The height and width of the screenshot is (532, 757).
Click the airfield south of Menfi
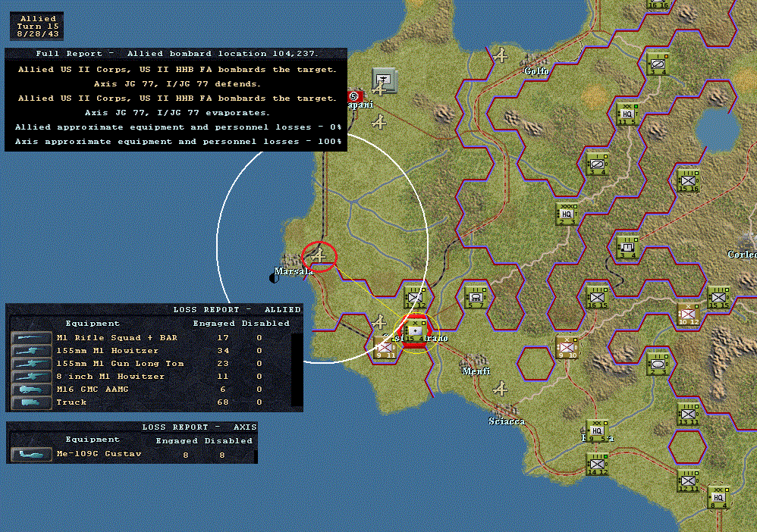coord(500,388)
